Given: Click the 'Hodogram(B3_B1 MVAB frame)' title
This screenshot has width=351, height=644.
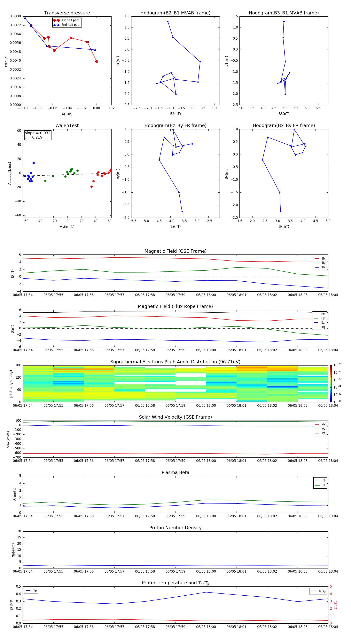Looking at the screenshot, I should [x=284, y=13].
